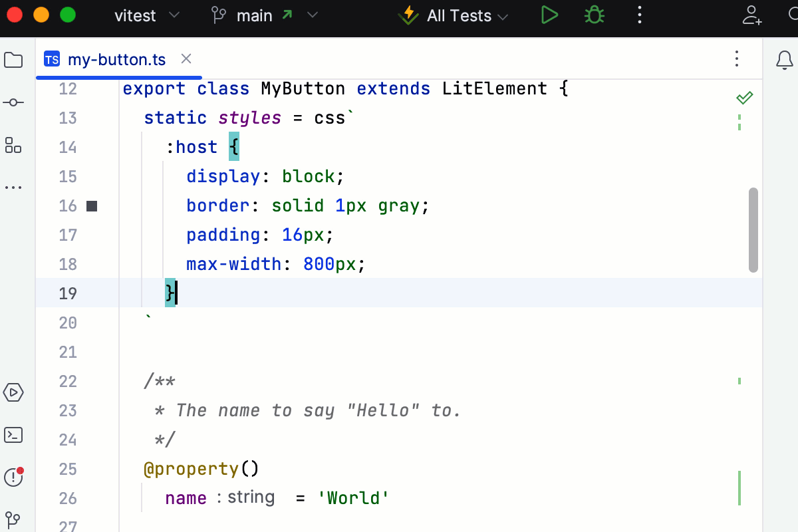Click the Code With Me invite icon

[752, 15]
